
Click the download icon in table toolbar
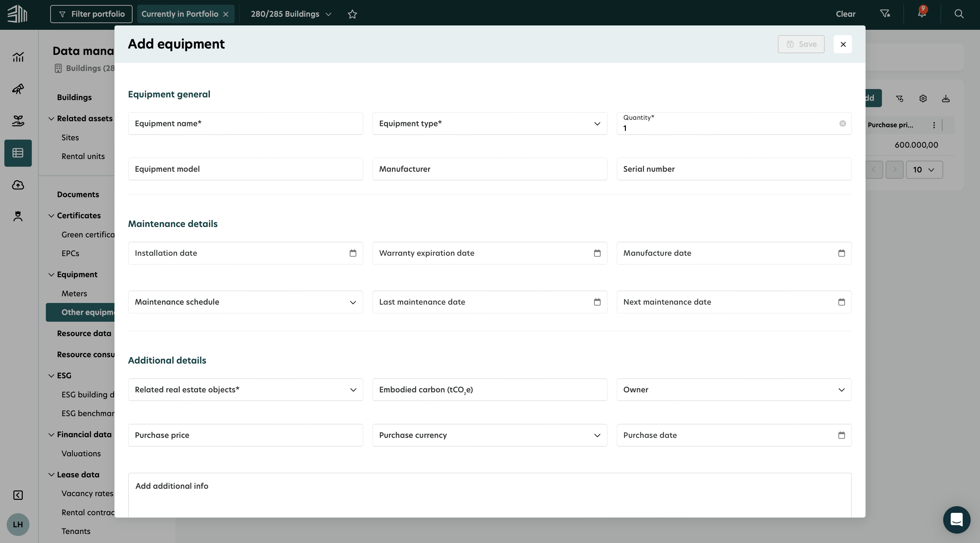[946, 98]
